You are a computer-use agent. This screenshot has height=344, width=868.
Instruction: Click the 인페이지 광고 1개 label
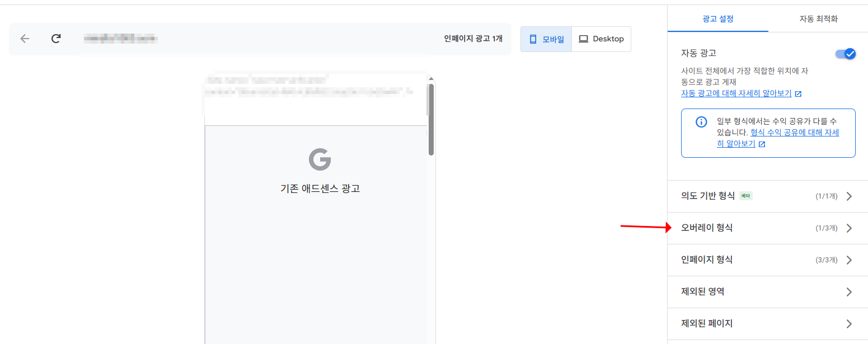(473, 39)
